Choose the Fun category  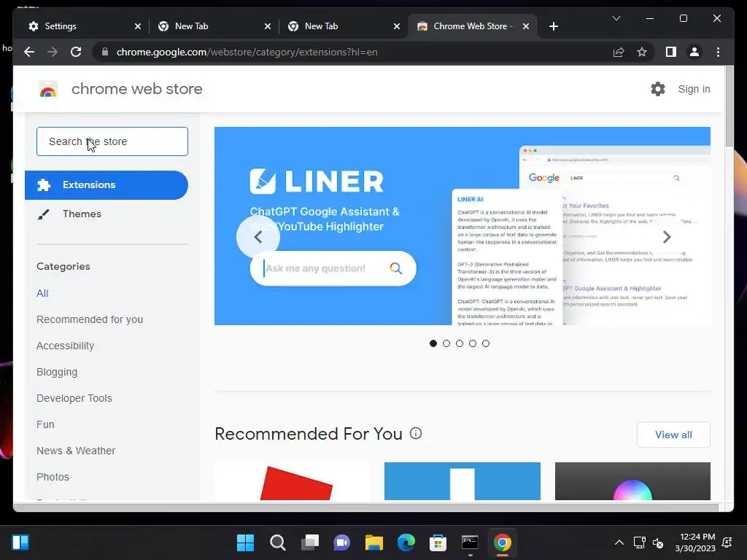pos(45,424)
